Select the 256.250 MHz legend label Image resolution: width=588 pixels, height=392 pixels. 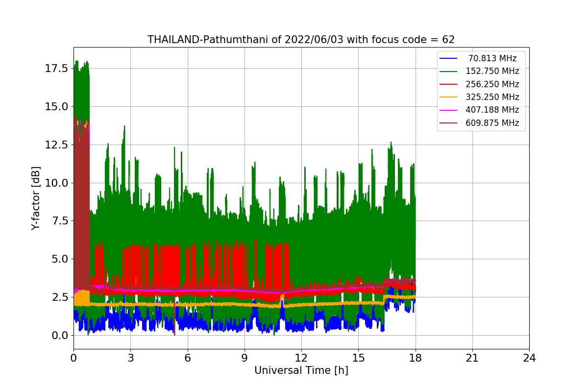coord(492,84)
